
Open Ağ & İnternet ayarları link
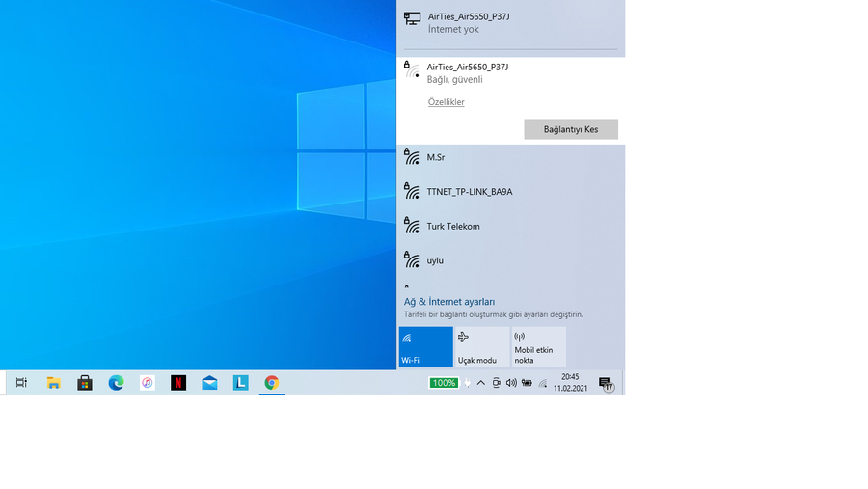click(x=448, y=302)
